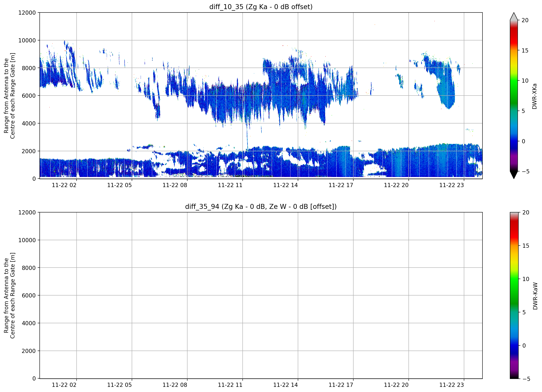
Task: Click the −5 tick on the DWR-XKa colorbar
Action: pos(525,171)
